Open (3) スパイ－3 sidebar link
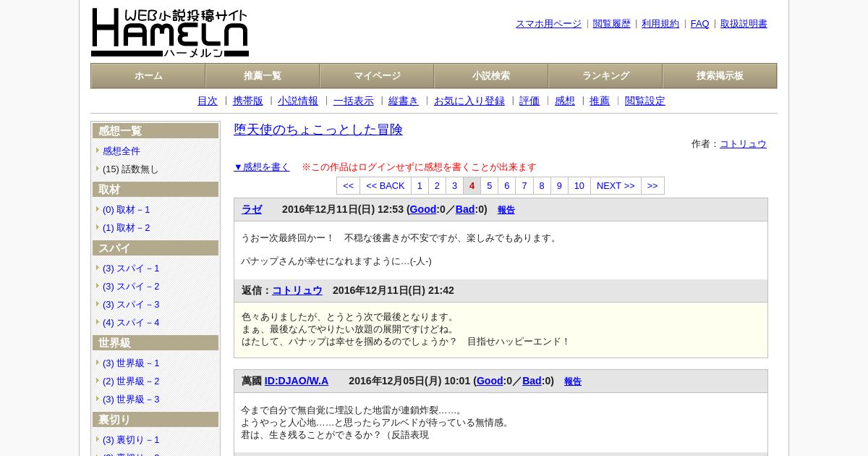The image size is (868, 456). pyautogui.click(x=131, y=305)
